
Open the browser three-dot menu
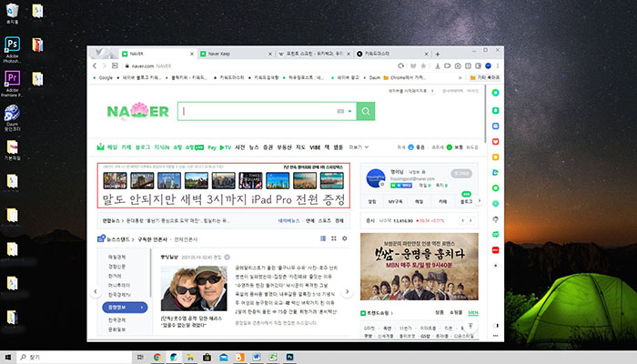click(x=497, y=66)
